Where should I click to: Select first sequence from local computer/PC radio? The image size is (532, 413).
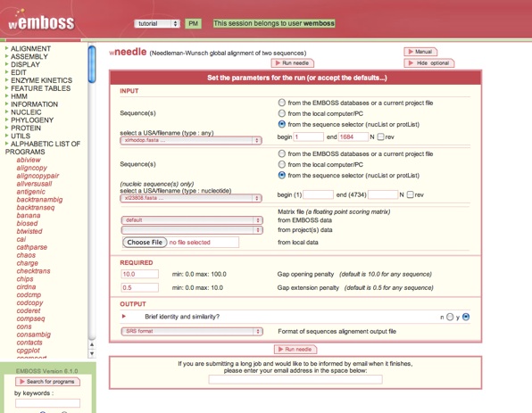click(x=281, y=113)
